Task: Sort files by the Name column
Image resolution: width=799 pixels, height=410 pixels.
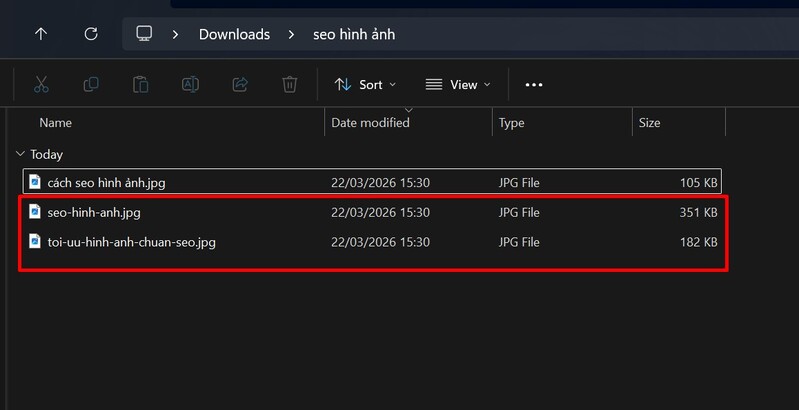Action: [56, 123]
